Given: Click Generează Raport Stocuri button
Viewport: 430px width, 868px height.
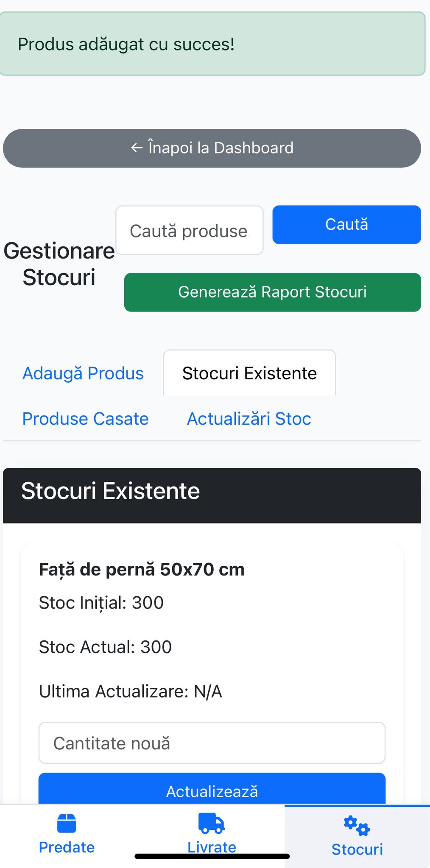Looking at the screenshot, I should tap(272, 292).
